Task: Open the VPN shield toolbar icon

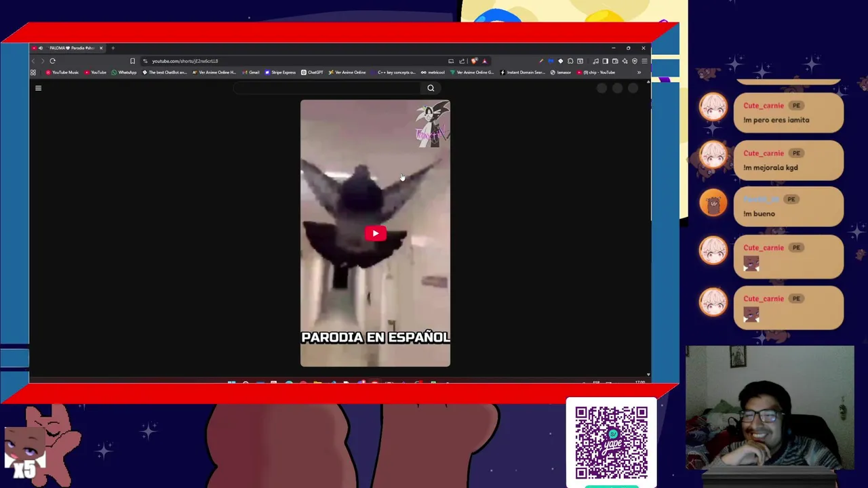Action: point(635,61)
